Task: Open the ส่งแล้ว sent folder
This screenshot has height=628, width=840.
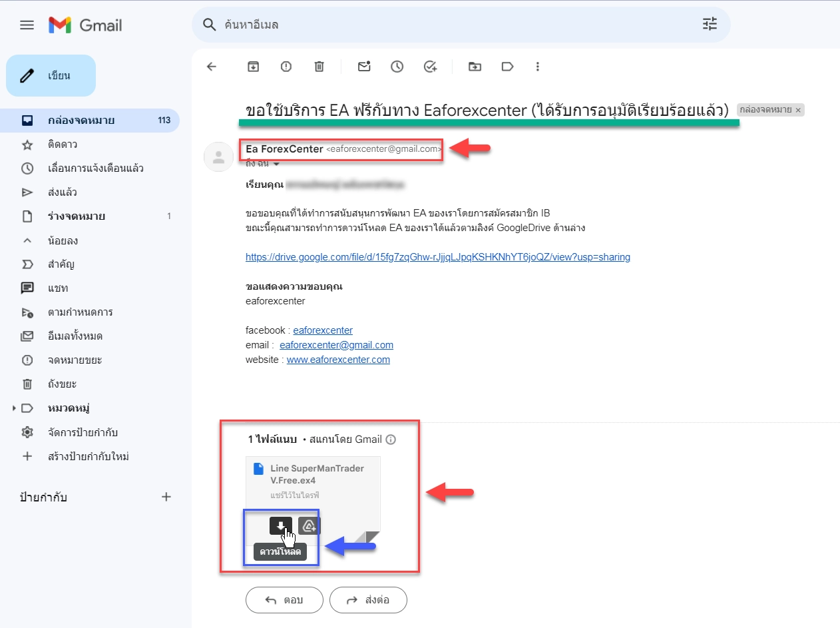Action: tap(63, 192)
